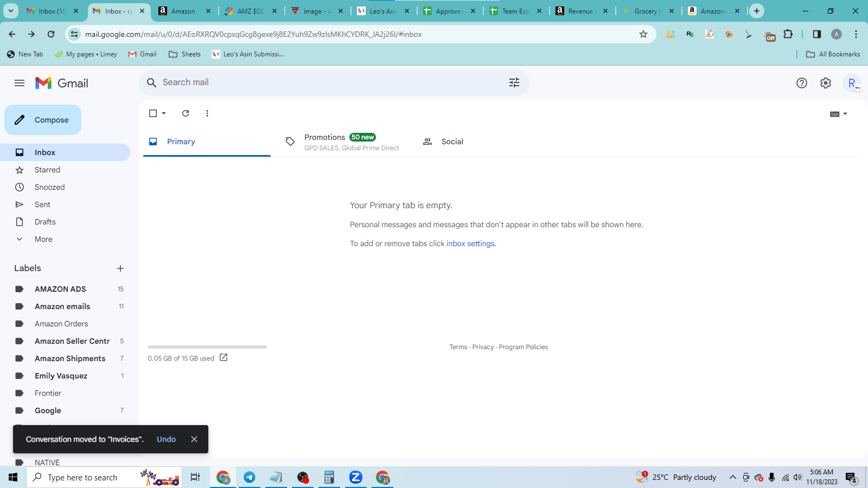The image size is (868, 488).
Task: Click the Compose button
Action: point(43,120)
